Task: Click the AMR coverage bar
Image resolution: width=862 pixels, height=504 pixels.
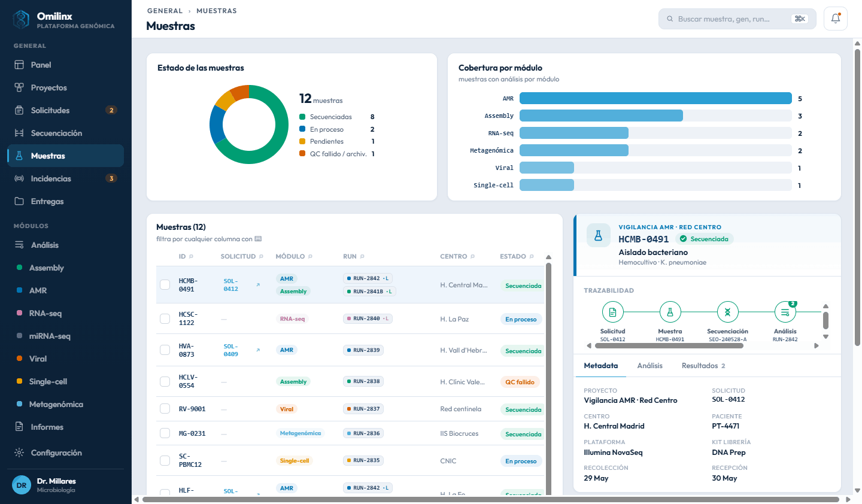Action: pos(655,98)
